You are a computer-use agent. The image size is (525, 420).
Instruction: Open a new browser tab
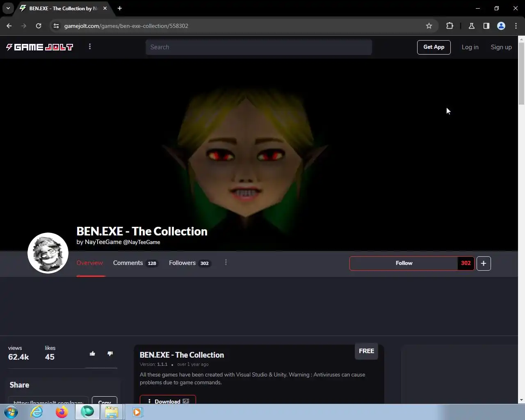[120, 8]
